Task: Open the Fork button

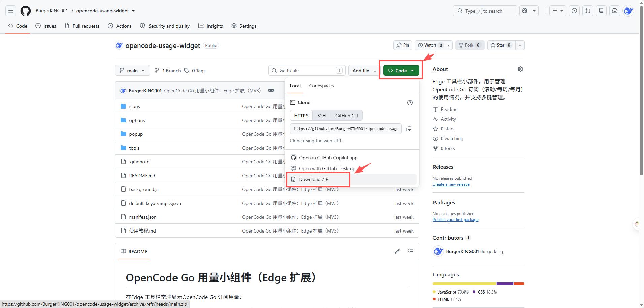Action: tap(470, 45)
